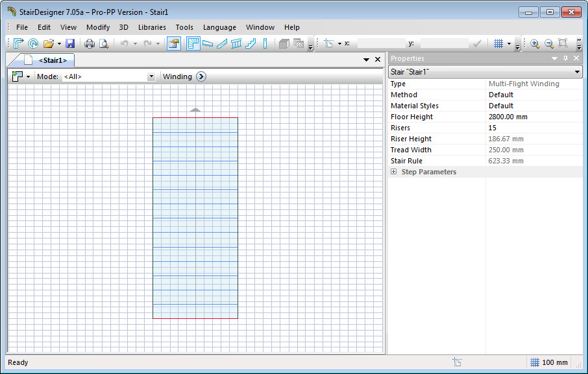Zoom out of the drawing
Viewport: 588px width, 374px height.
click(x=549, y=43)
